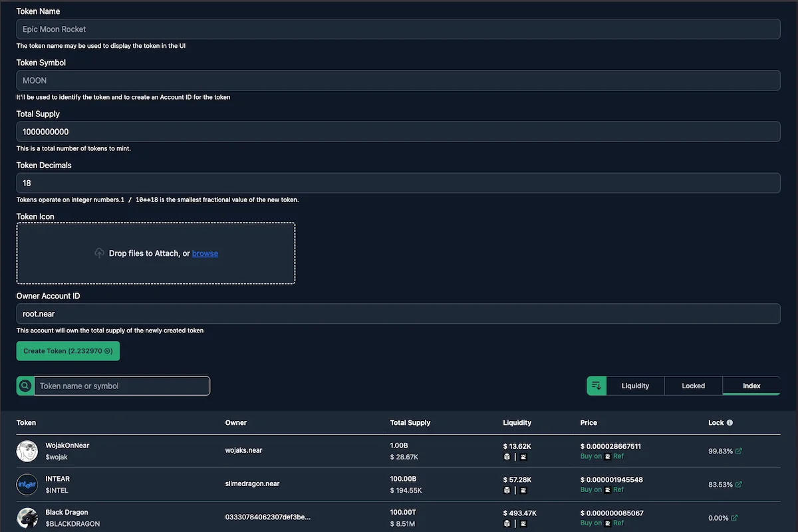Click the search magnifier icon
Image resolution: width=798 pixels, height=532 pixels.
coord(25,386)
